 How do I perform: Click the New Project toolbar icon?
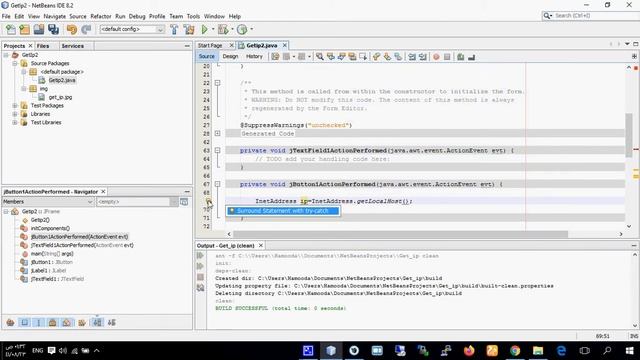[x=24, y=29]
